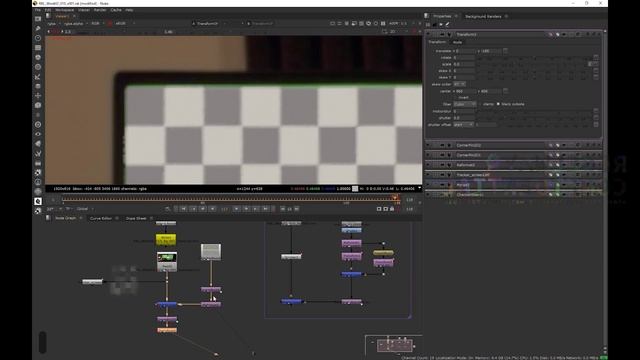Open the Image nodes toolbar menu
Viewport: 640px width, 360px height.
(38, 19)
